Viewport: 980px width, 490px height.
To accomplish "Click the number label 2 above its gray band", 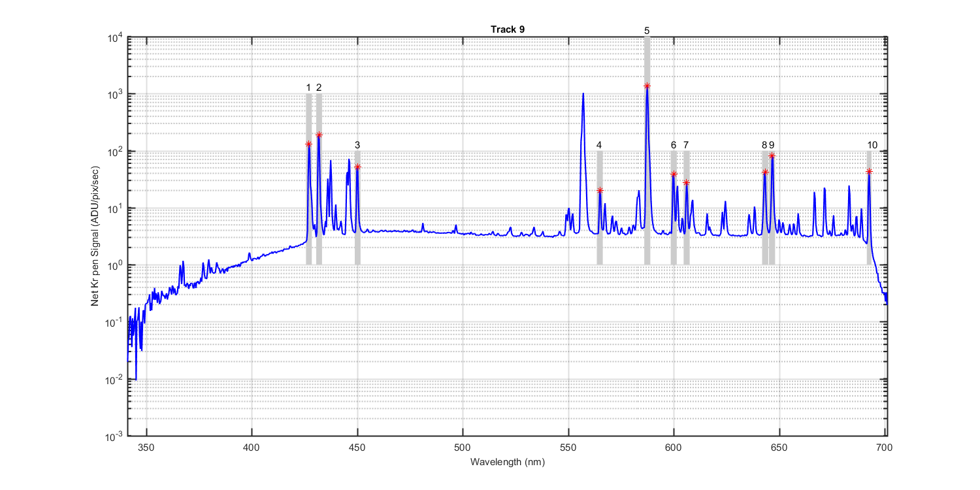I will [319, 88].
